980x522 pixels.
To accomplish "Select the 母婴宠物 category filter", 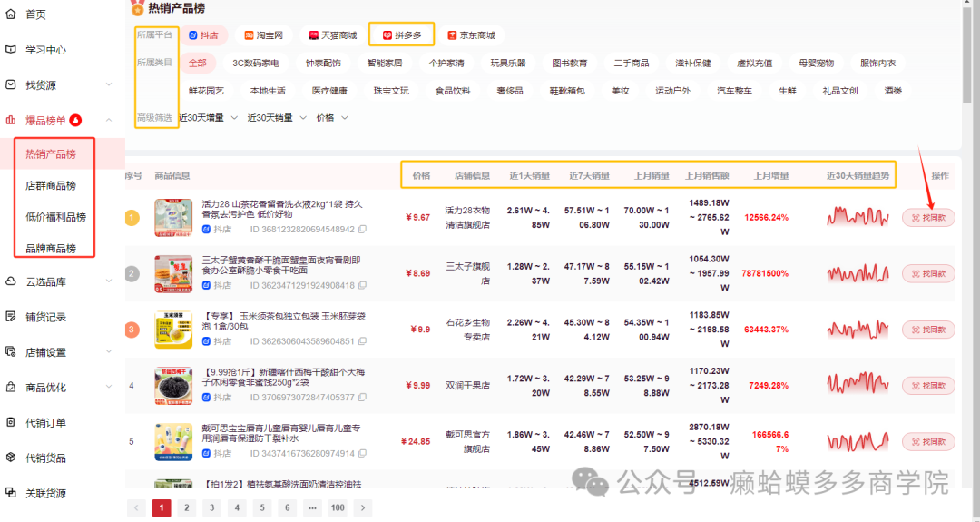I will pos(816,64).
